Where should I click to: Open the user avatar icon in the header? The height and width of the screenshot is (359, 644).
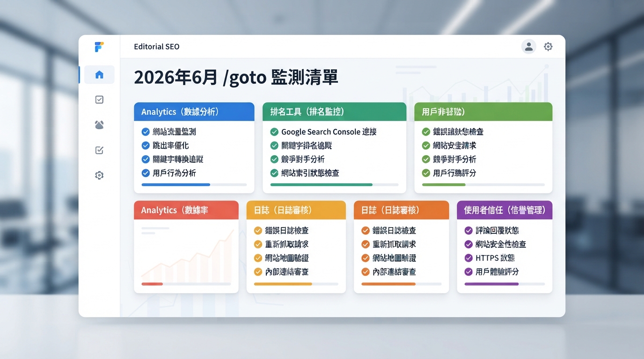tap(529, 47)
